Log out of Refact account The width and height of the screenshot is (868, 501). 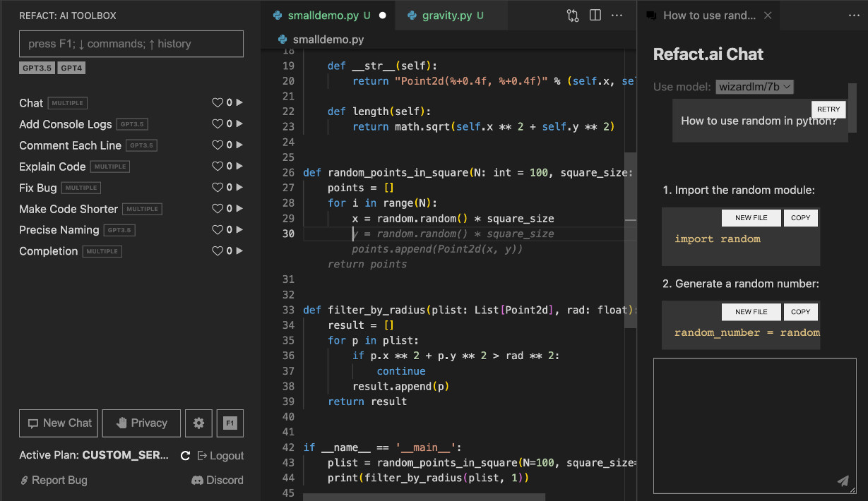pyautogui.click(x=220, y=456)
